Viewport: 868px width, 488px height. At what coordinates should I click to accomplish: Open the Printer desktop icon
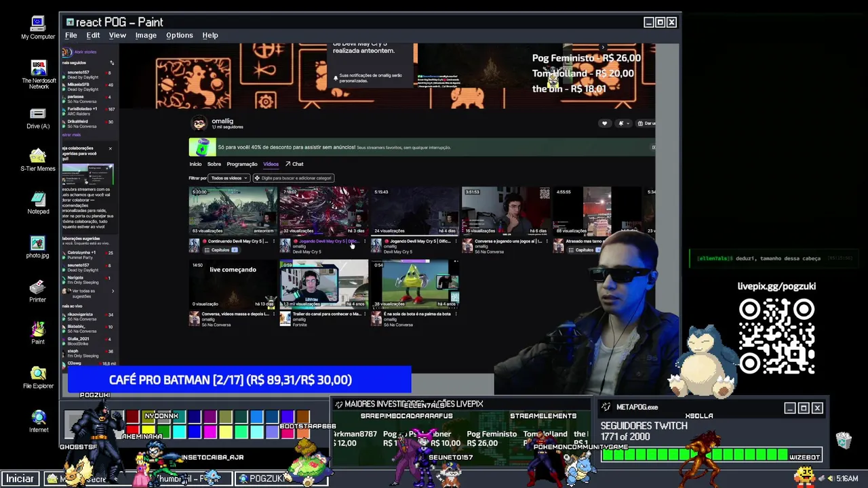pyautogui.click(x=38, y=291)
